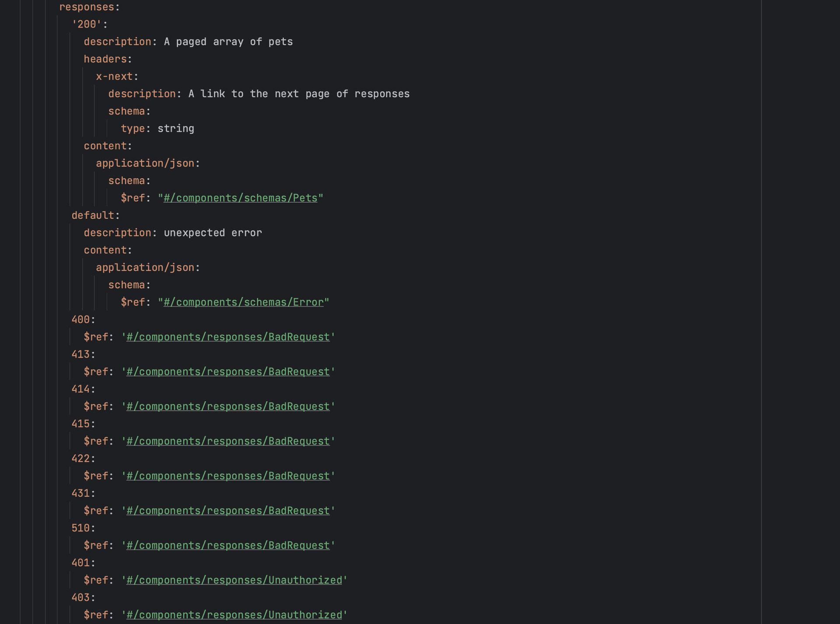
Task: Click the 'responses' key
Action: point(87,7)
